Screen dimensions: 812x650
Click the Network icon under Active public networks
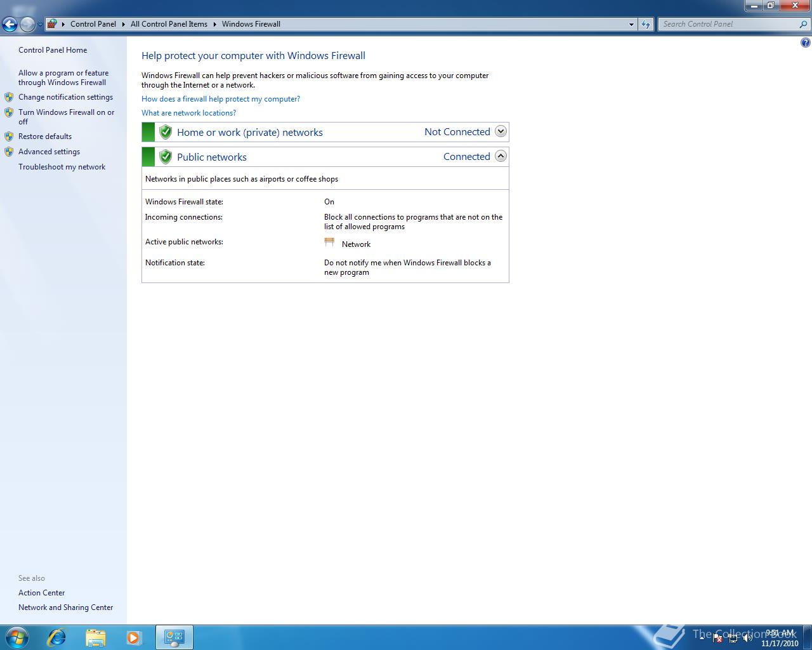[329, 242]
